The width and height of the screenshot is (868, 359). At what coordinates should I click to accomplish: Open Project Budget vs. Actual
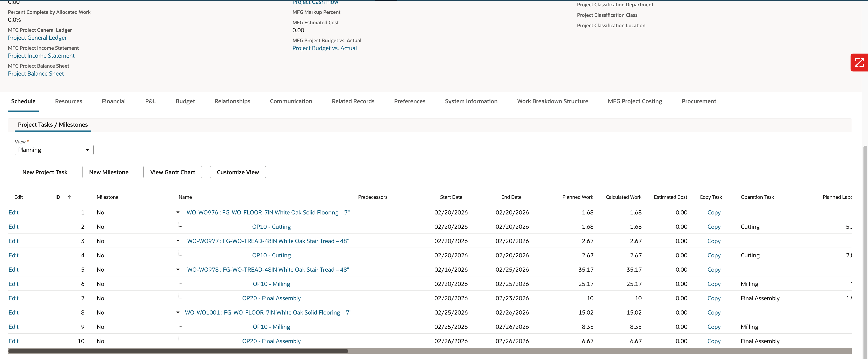click(x=324, y=48)
